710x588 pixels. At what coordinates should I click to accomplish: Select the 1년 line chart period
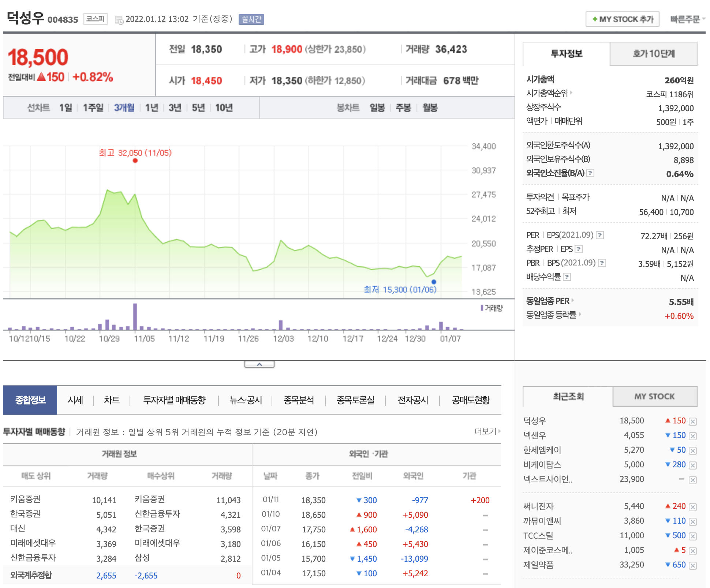coord(152,108)
